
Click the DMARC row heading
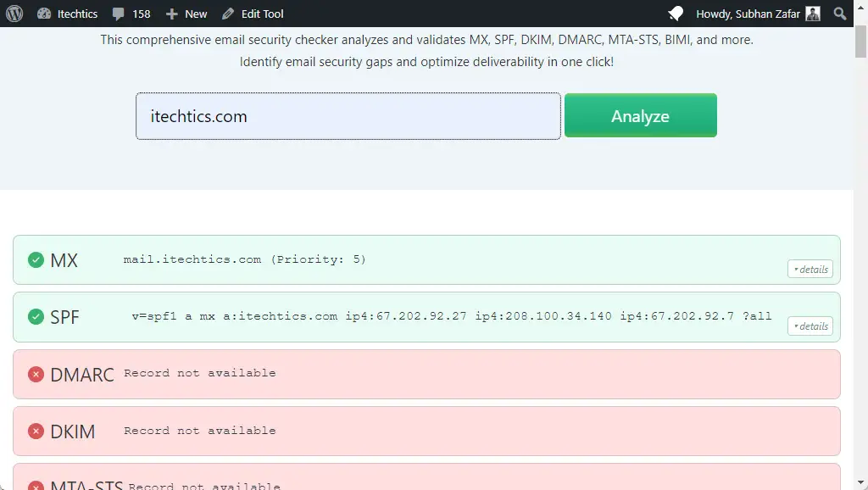pos(82,375)
